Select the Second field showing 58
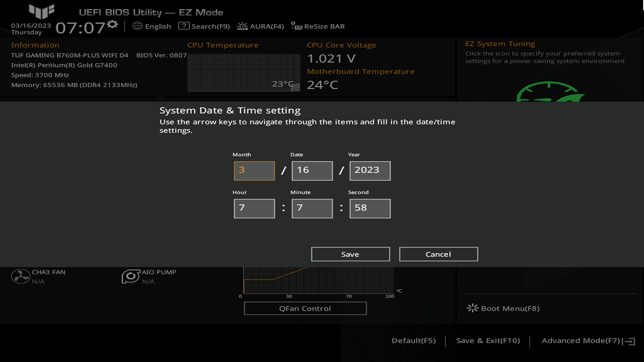644x362 pixels. tap(370, 208)
